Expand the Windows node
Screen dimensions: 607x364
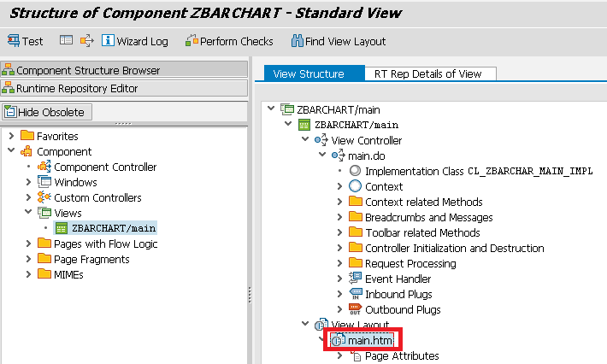pyautogui.click(x=28, y=182)
